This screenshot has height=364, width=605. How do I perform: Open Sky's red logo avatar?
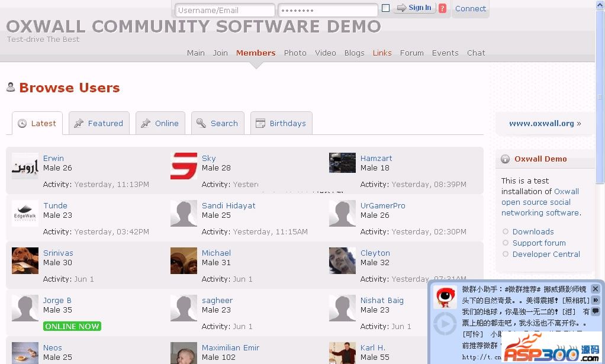184,166
